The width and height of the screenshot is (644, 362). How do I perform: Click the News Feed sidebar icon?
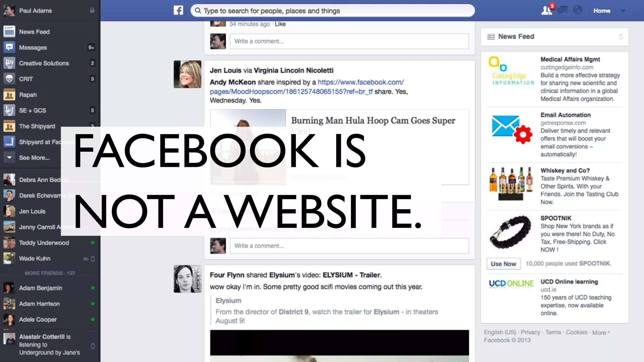pyautogui.click(x=9, y=32)
